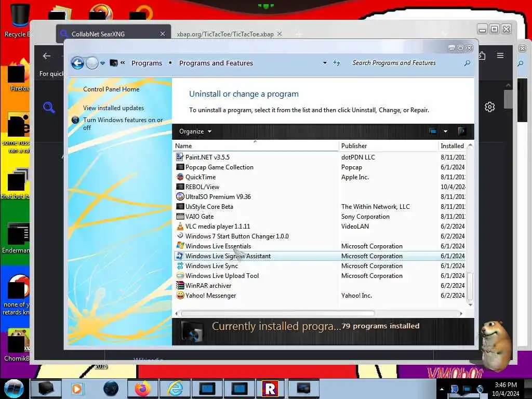Click the Control Panel icon in address bar
The height and width of the screenshot is (399, 532).
coord(114,63)
